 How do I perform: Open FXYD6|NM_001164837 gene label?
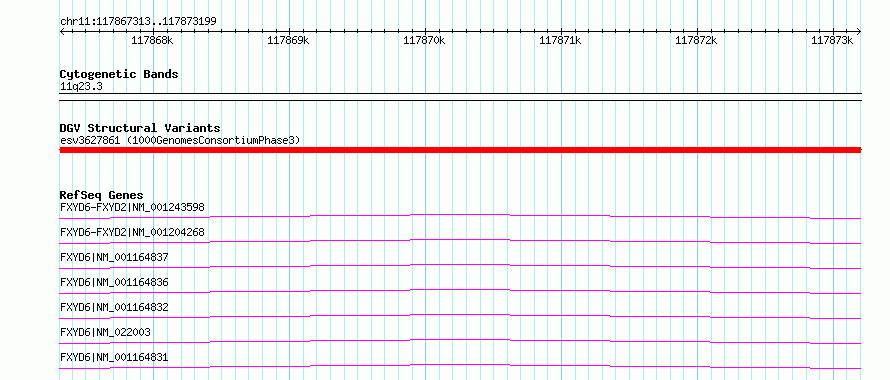tap(114, 257)
